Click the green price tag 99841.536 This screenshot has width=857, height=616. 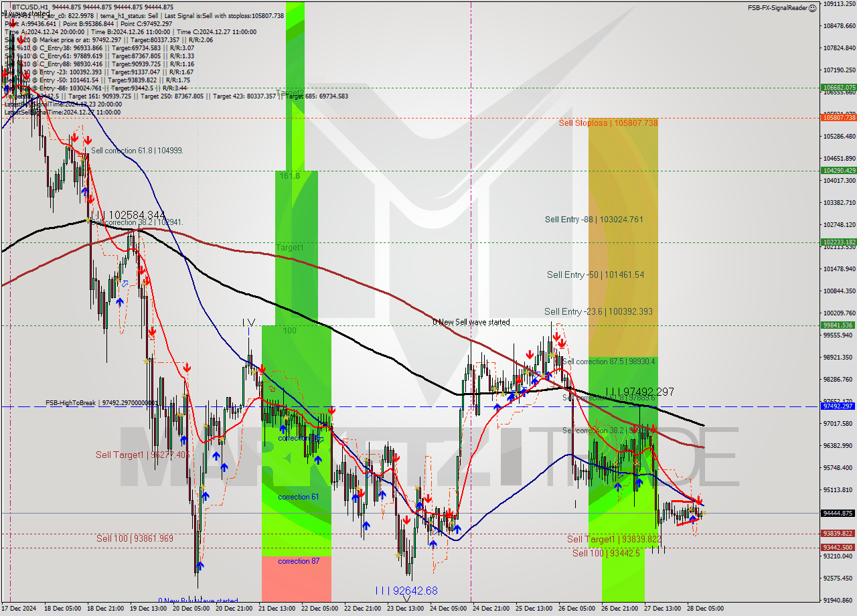(x=838, y=325)
